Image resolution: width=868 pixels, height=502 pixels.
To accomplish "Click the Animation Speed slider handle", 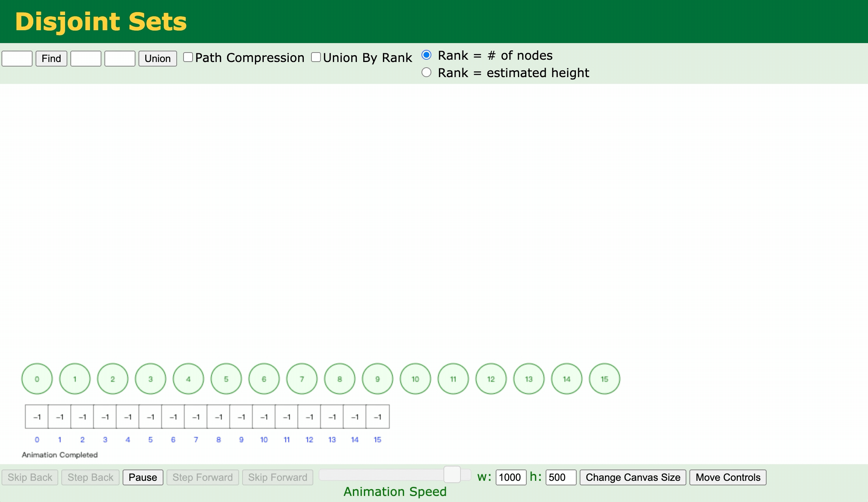I will pyautogui.click(x=452, y=474).
